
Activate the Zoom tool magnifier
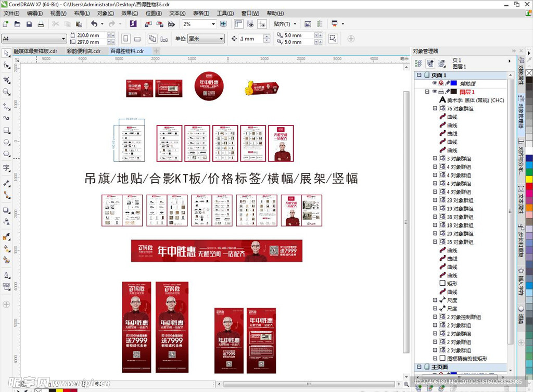6,92
